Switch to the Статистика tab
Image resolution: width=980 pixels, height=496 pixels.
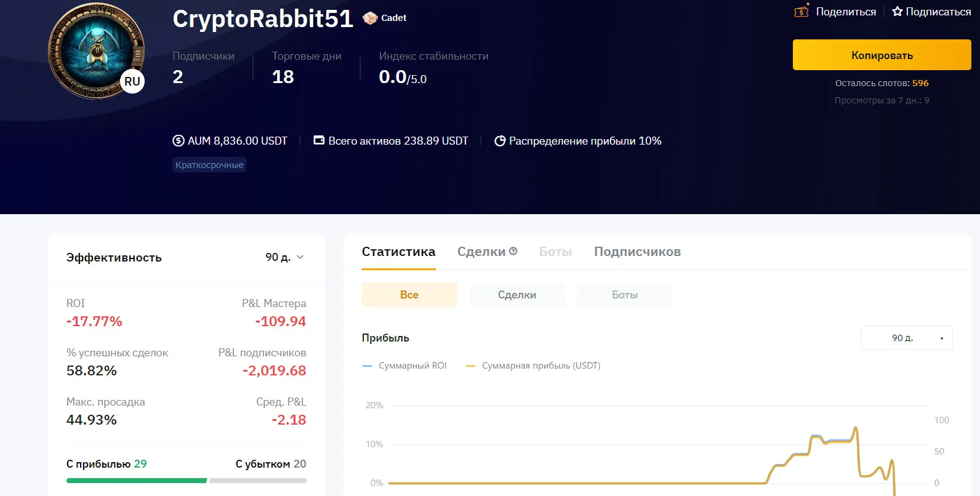(398, 252)
